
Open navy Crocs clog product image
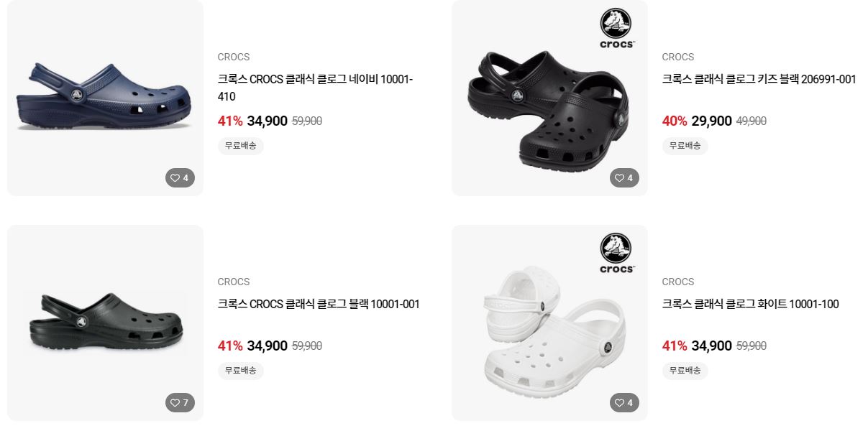tap(105, 98)
